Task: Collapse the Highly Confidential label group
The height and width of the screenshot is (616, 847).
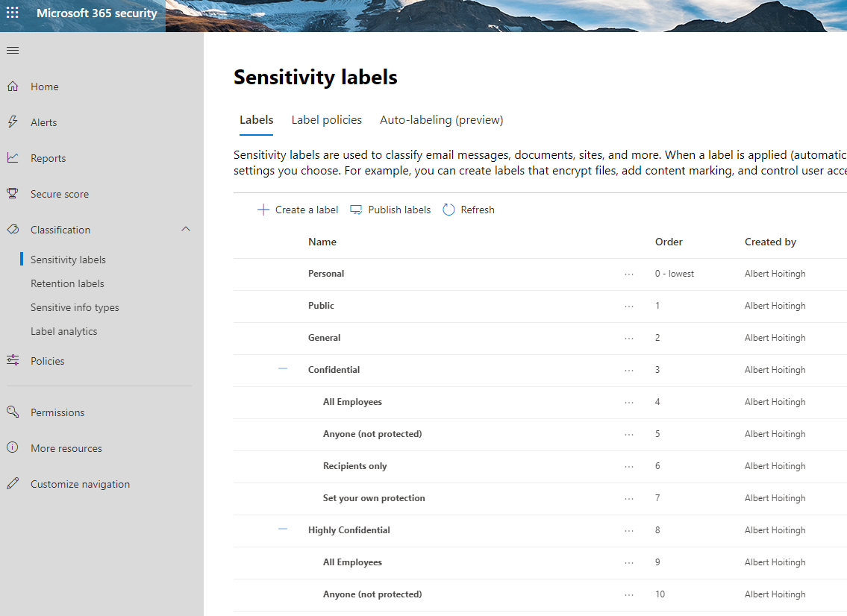Action: [283, 529]
